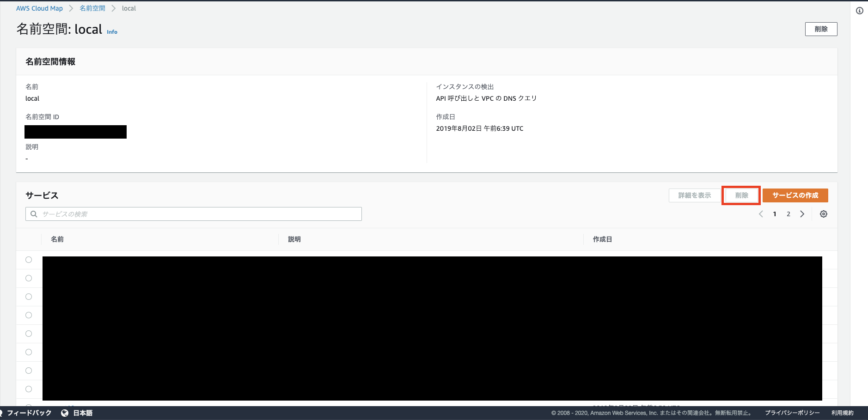The image size is (868, 420).
Task: Select the fifth service row radio button
Action: click(x=29, y=334)
